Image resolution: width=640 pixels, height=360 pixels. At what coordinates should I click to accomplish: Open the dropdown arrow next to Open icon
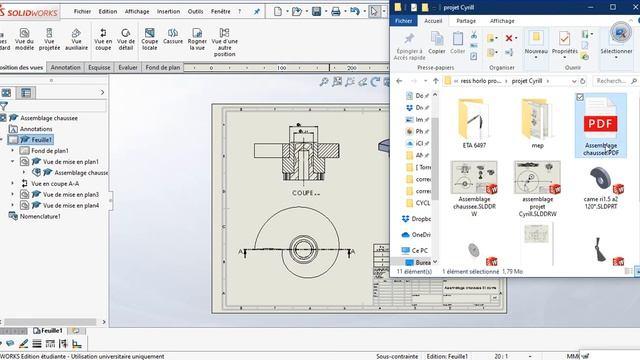pos(307,11)
